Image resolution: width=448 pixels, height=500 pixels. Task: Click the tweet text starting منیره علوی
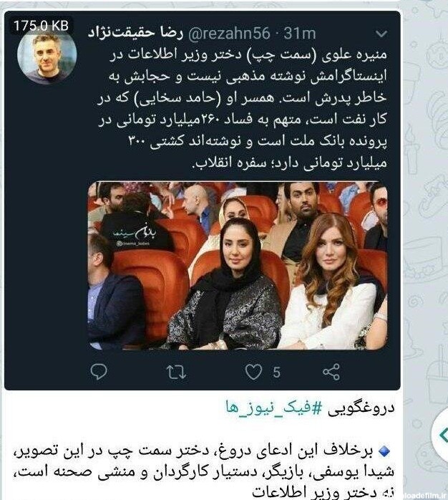[242, 108]
